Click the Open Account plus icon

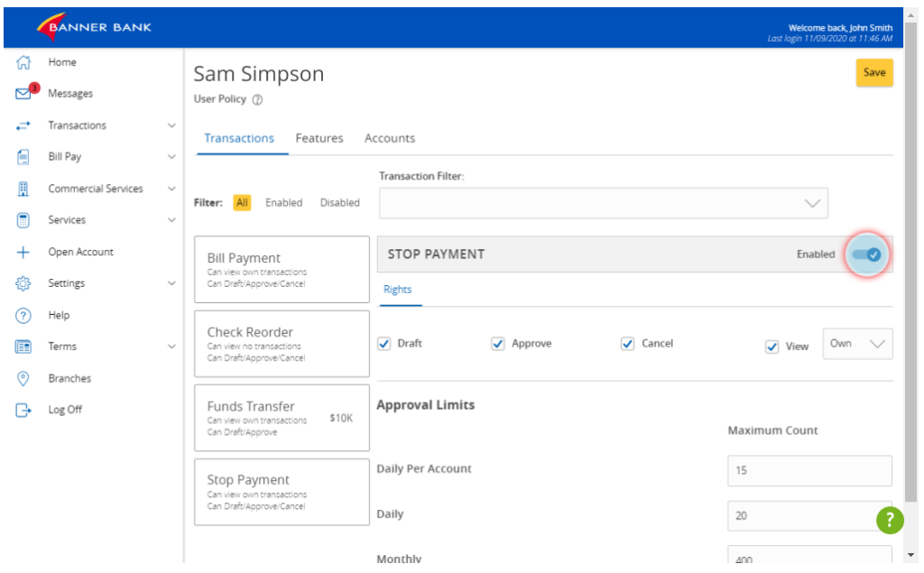click(x=22, y=251)
